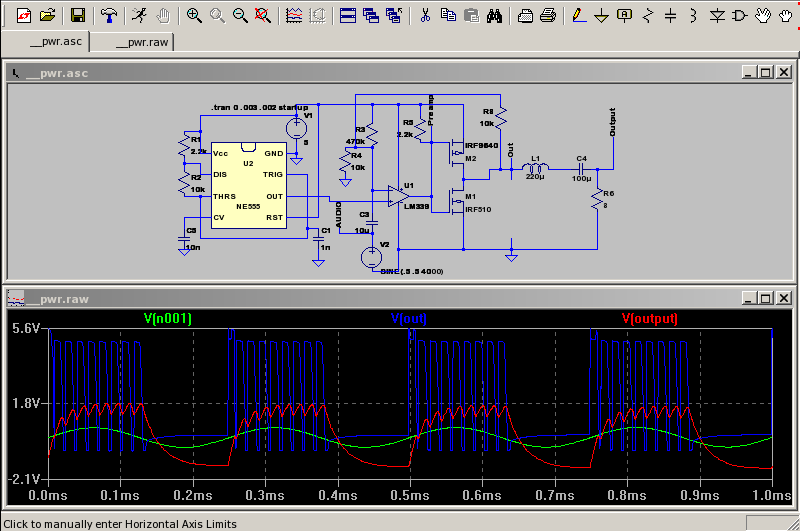
Task: Cut the selection with the scissors icon
Action: (425, 16)
